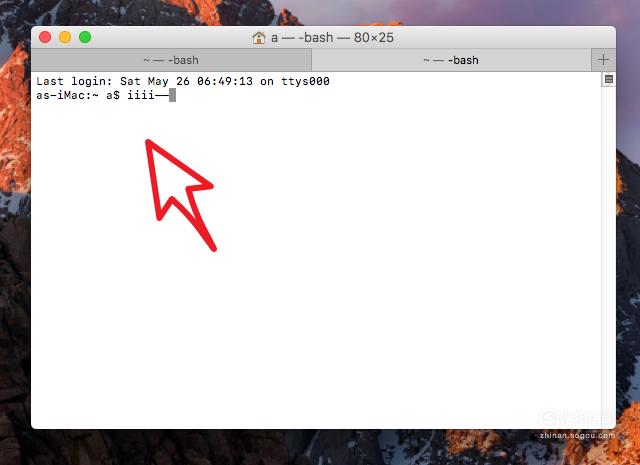The width and height of the screenshot is (640, 465).
Task: Close the Terminal window with red button
Action: click(45, 37)
